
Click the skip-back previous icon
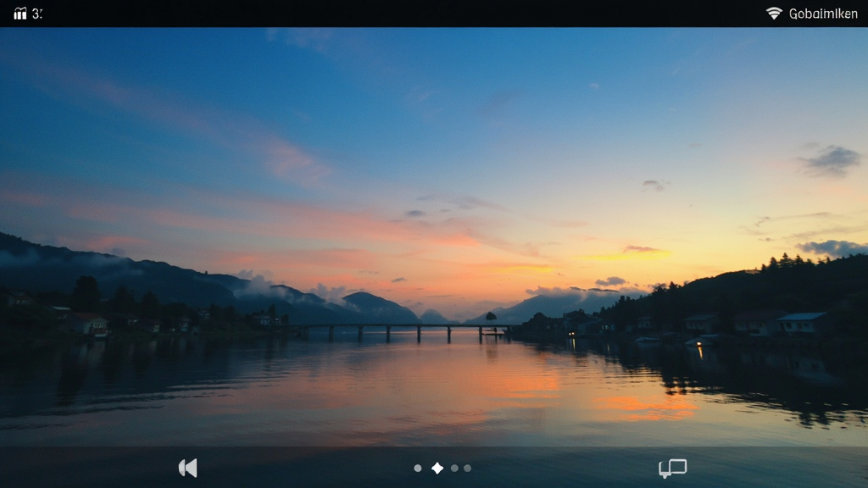coord(187,468)
